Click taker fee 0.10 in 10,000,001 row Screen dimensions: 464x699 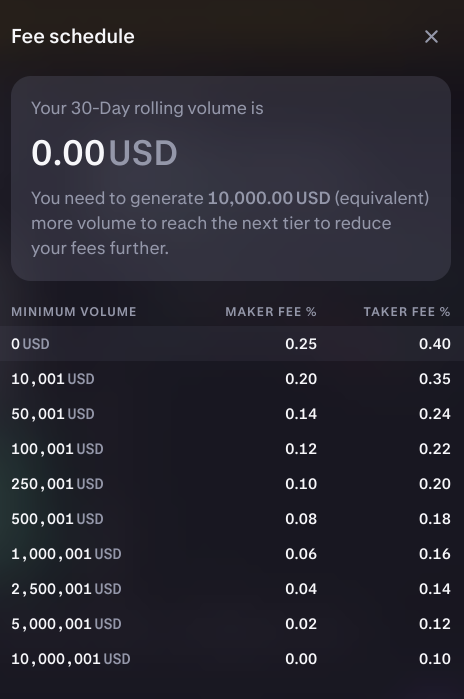[435, 659]
